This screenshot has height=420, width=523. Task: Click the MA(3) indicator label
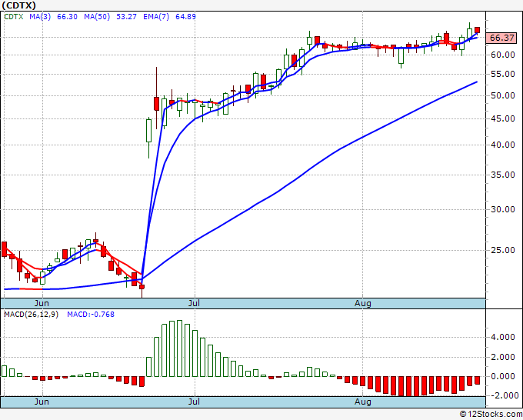pyautogui.click(x=40, y=16)
